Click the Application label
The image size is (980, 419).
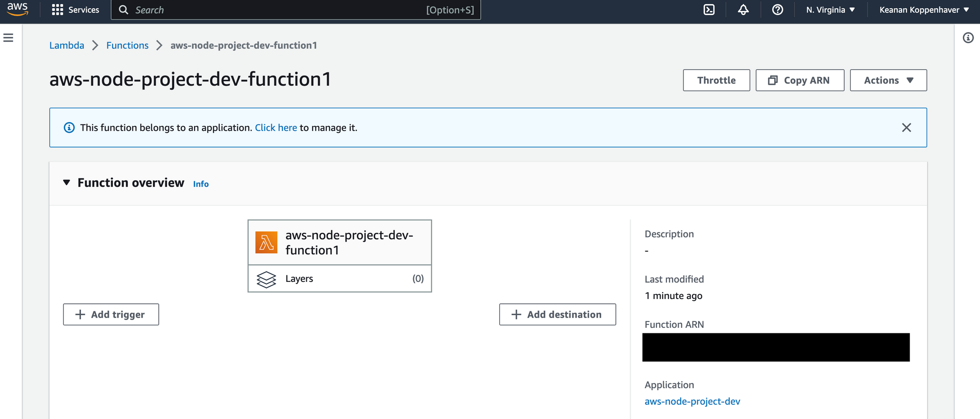669,385
